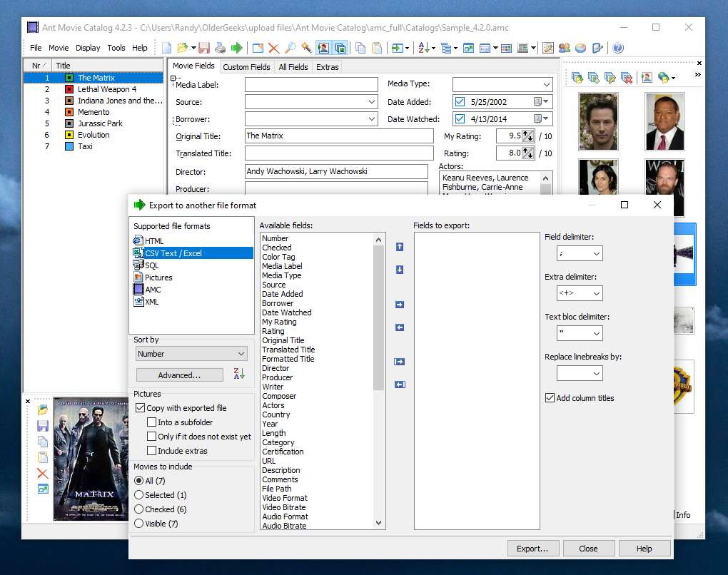Open the Sort by Number dropdown
Screen dimensions: 728x575
[192, 354]
